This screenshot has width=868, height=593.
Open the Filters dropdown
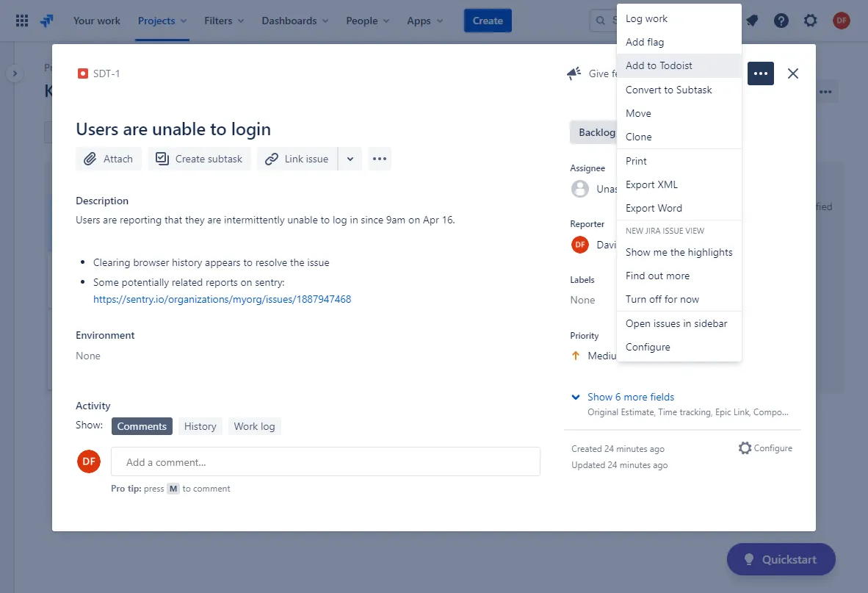224,21
